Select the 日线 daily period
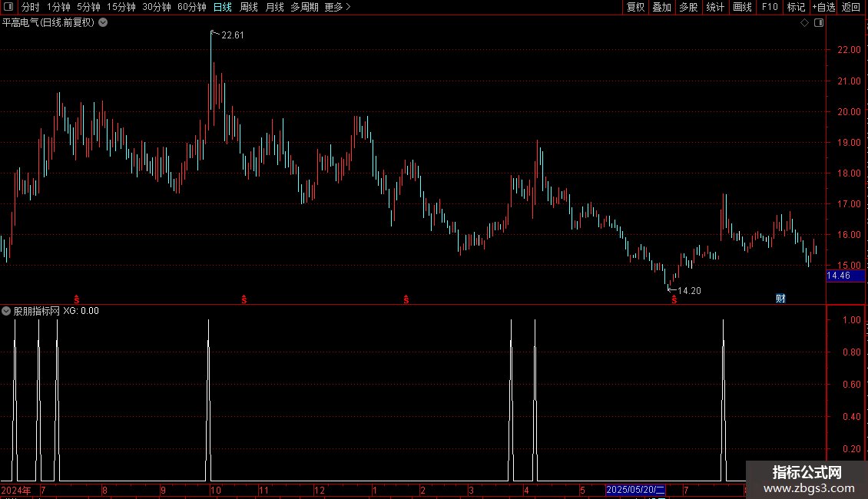The image size is (868, 499). [223, 7]
